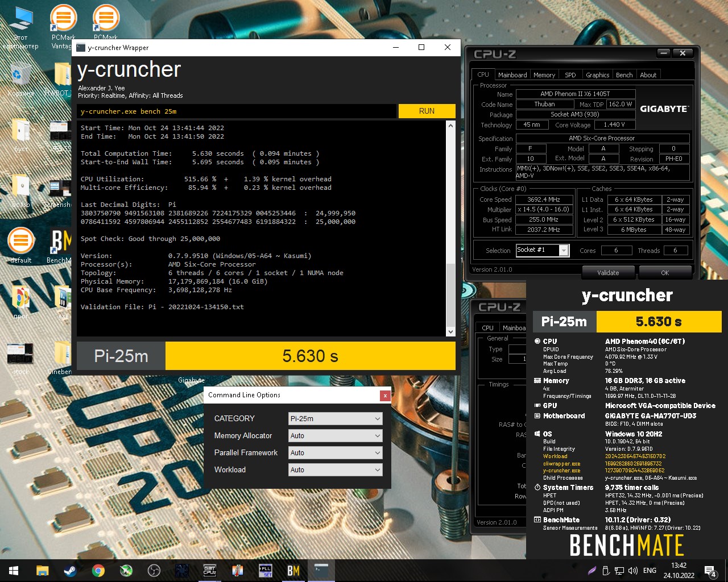
Task: Switch to BenchMate on the taskbar
Action: [x=293, y=571]
